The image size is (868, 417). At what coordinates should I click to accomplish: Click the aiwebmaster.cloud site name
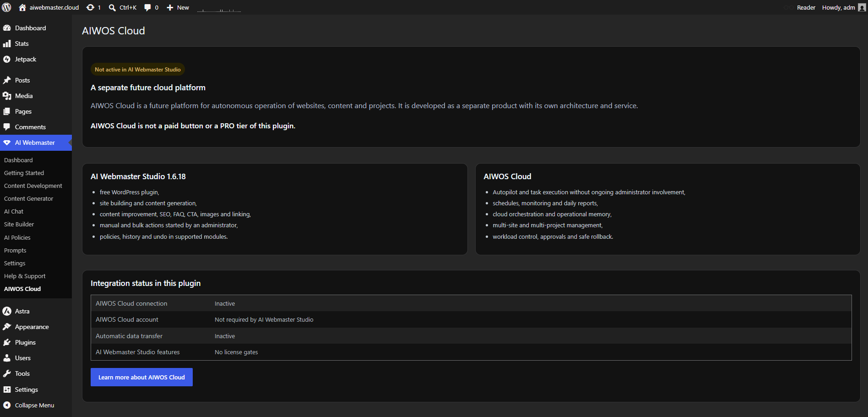[x=54, y=7]
